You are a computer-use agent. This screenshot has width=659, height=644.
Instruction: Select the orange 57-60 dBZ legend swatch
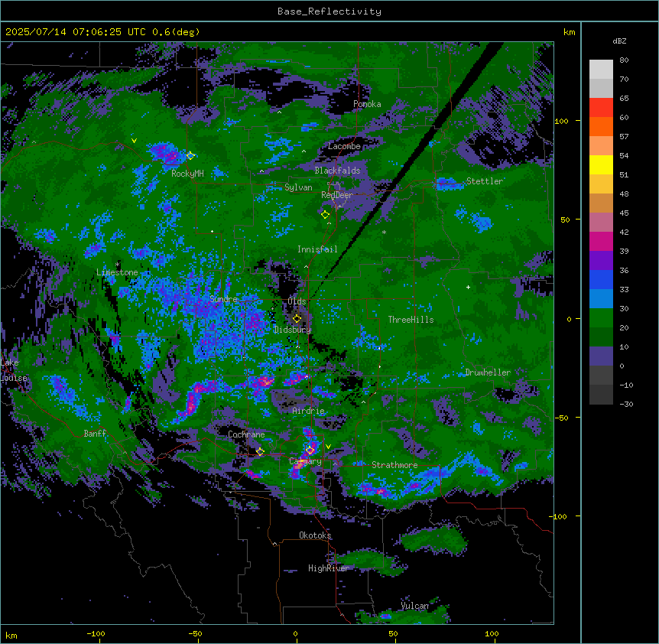pos(601,127)
